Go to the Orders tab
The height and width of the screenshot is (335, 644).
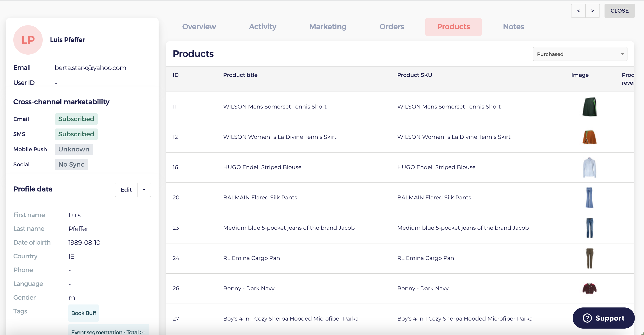[392, 27]
